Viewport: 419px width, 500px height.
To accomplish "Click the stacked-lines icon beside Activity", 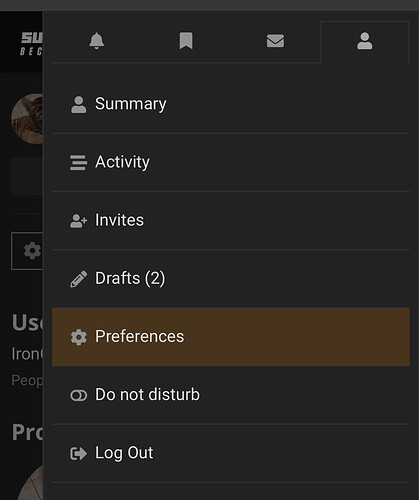I will pos(78,163).
